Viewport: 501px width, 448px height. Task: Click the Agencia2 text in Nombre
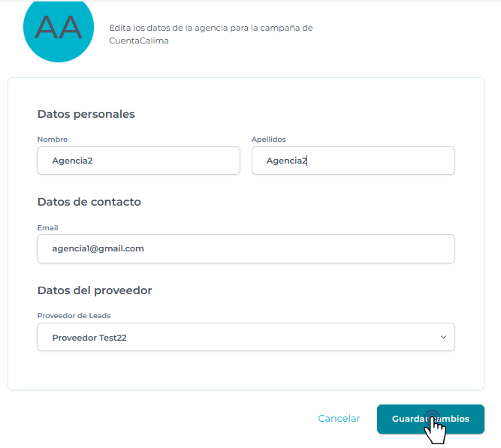tap(72, 161)
